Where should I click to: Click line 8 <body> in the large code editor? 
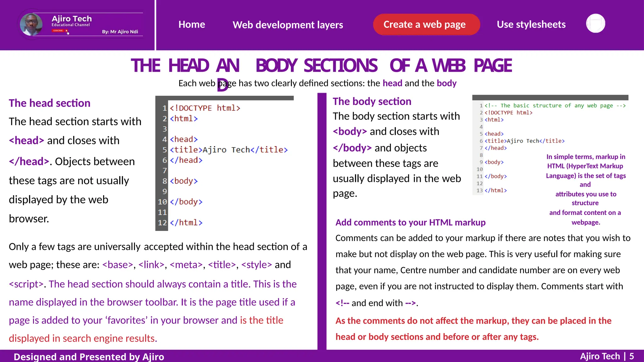click(184, 181)
